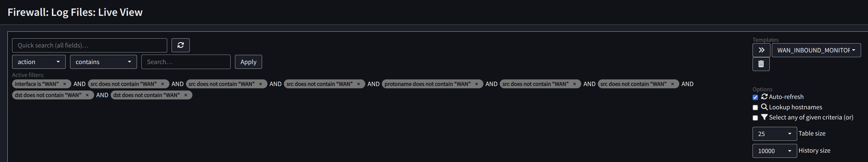Image resolution: width=868 pixels, height=162 pixels.
Task: Remove the last "dst does not contain WAN" filter
Action: [x=185, y=95]
